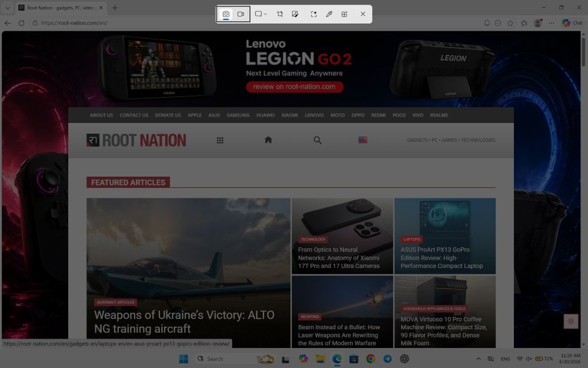Image resolution: width=588 pixels, height=368 pixels.
Task: Open the ALTO NG training aircraft article
Action: (x=184, y=322)
